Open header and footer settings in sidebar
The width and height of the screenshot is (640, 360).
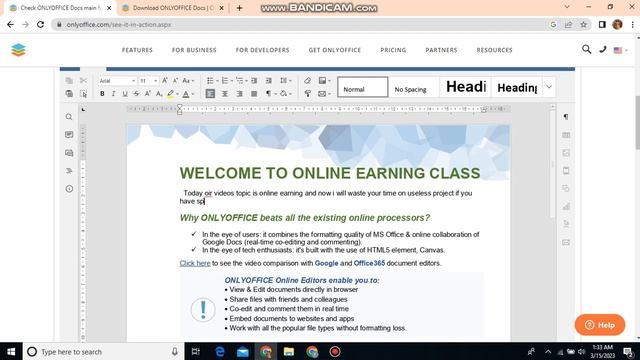pyautogui.click(x=566, y=171)
